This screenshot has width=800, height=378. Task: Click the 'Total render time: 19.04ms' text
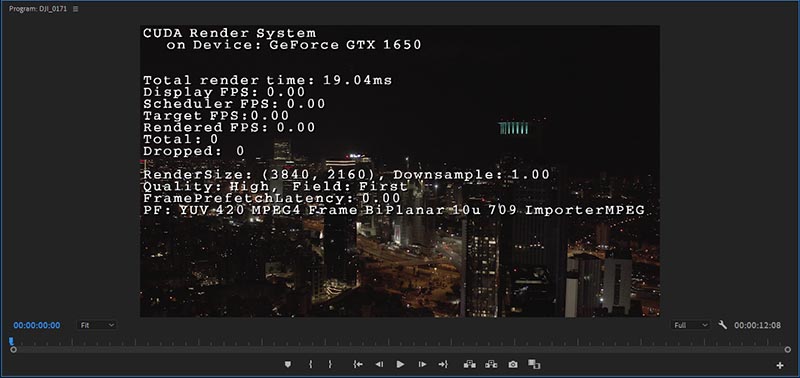tap(267, 81)
